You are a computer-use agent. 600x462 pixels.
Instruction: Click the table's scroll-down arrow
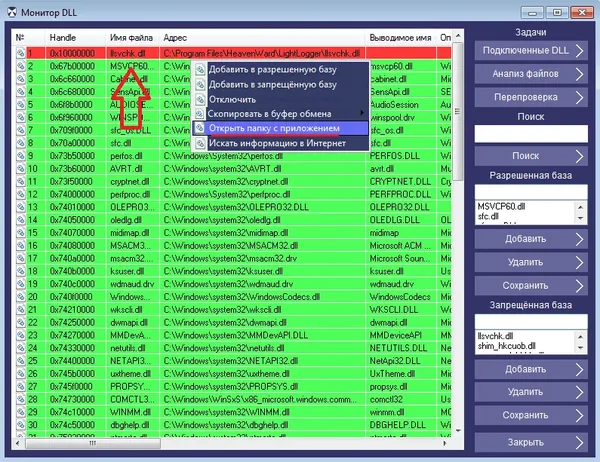click(x=458, y=431)
